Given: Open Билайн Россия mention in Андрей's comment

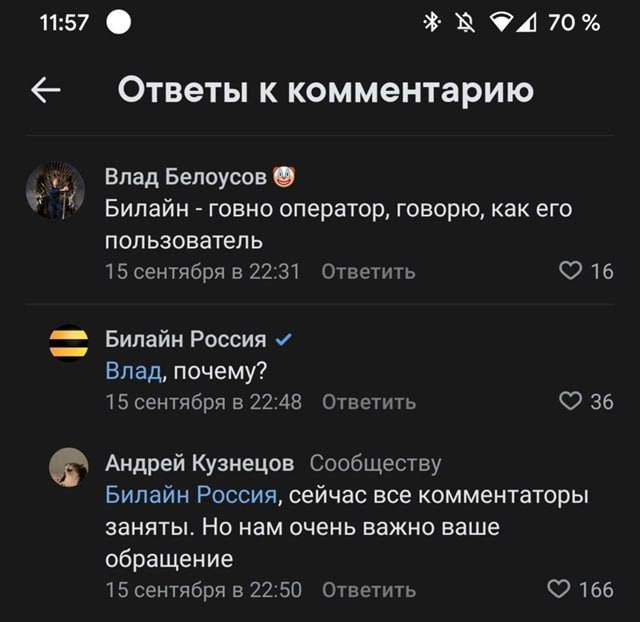Looking at the screenshot, I should (x=190, y=496).
